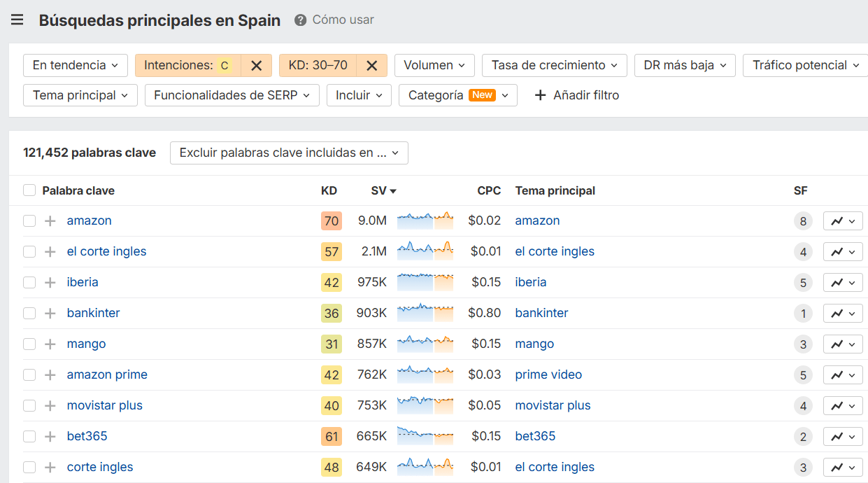Open trend chart button for mango row
Image resolution: width=868 pixels, height=483 pixels.
coord(843,344)
